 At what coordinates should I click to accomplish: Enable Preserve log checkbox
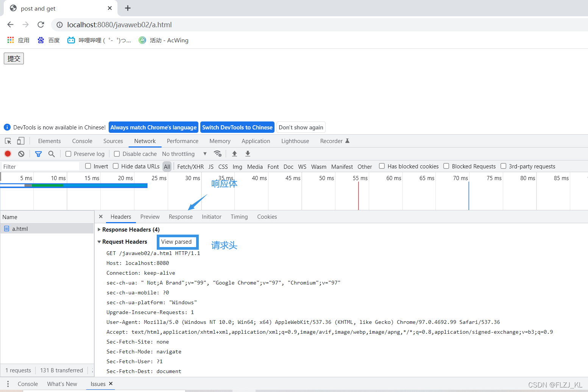pyautogui.click(x=69, y=154)
